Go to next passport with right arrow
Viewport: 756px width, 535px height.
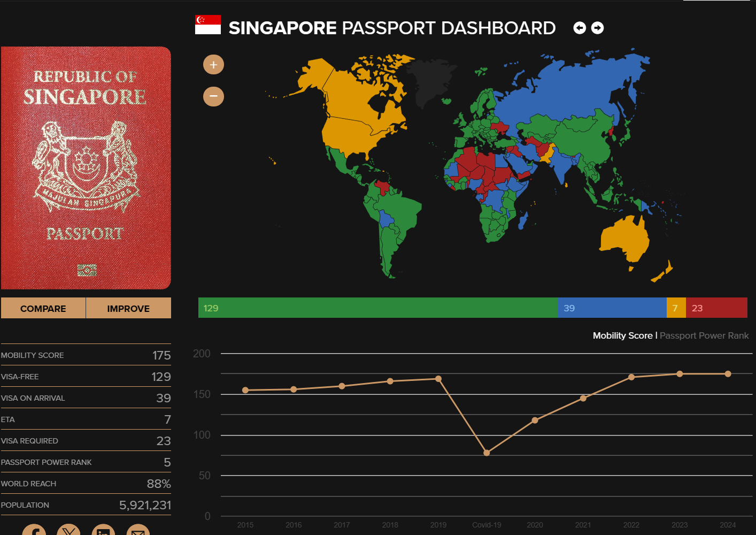(598, 28)
